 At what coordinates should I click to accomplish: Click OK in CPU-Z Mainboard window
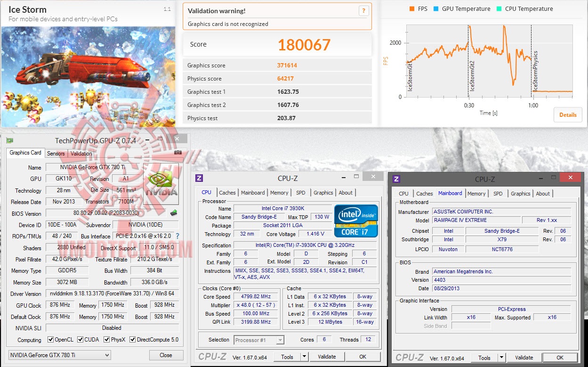560,358
